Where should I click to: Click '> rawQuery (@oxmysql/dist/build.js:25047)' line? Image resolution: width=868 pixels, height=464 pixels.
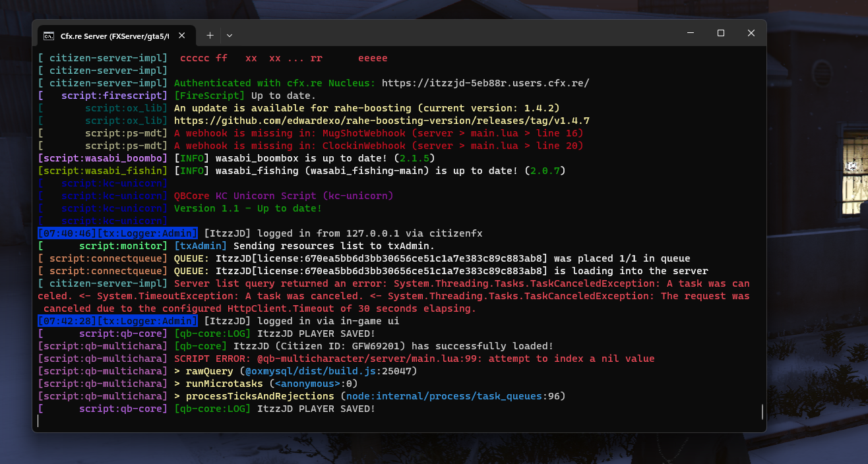[x=295, y=371]
